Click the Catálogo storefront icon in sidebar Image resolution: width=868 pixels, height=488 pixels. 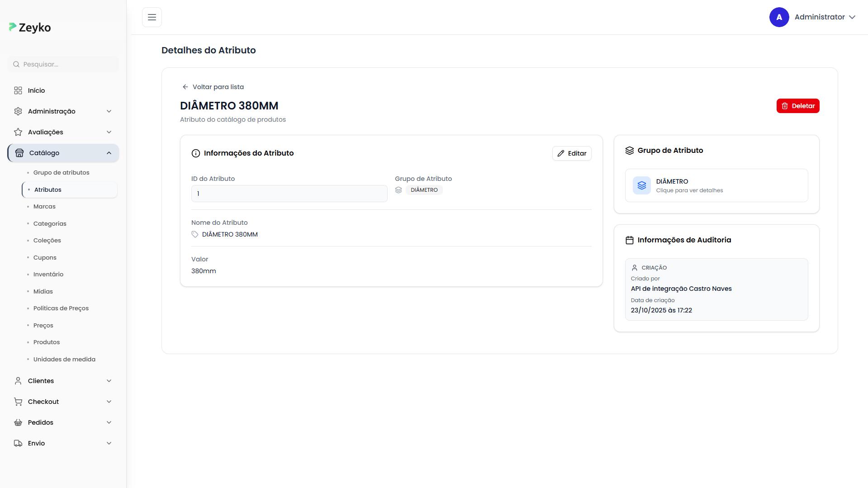point(19,153)
